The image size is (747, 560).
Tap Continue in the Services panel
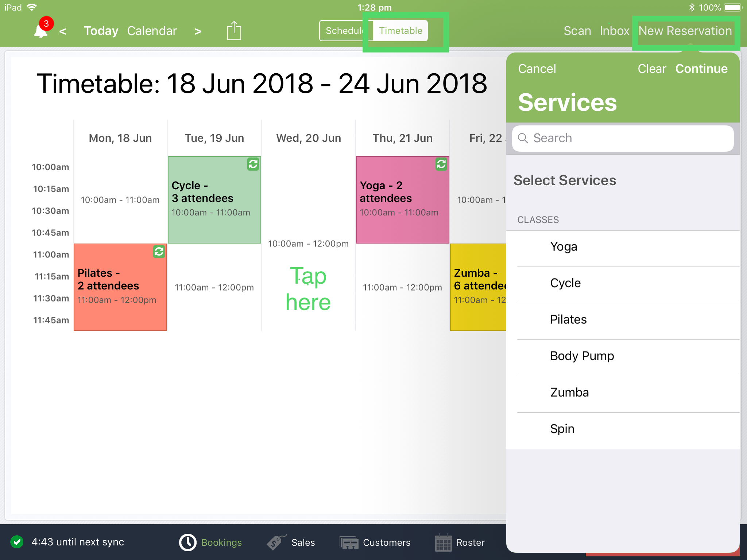tap(701, 69)
